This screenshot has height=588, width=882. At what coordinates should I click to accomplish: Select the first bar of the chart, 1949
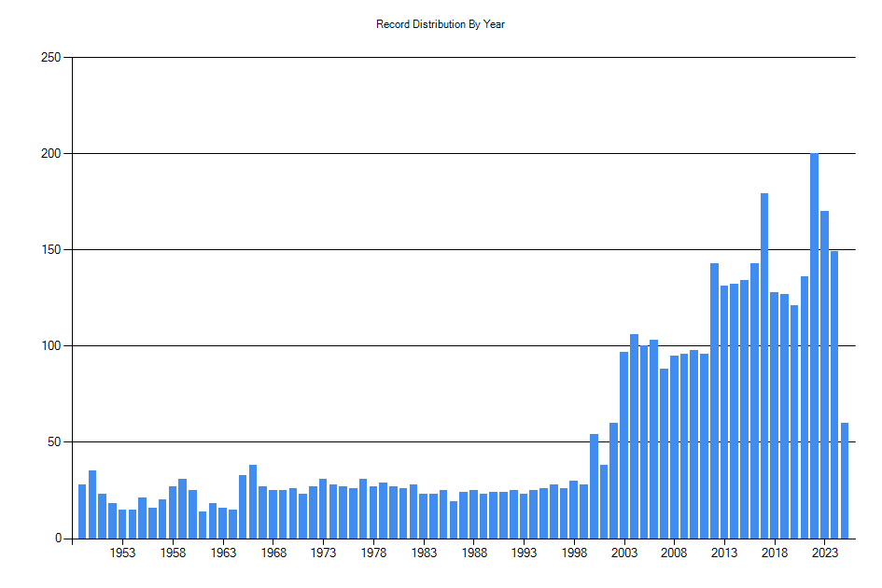(x=82, y=511)
